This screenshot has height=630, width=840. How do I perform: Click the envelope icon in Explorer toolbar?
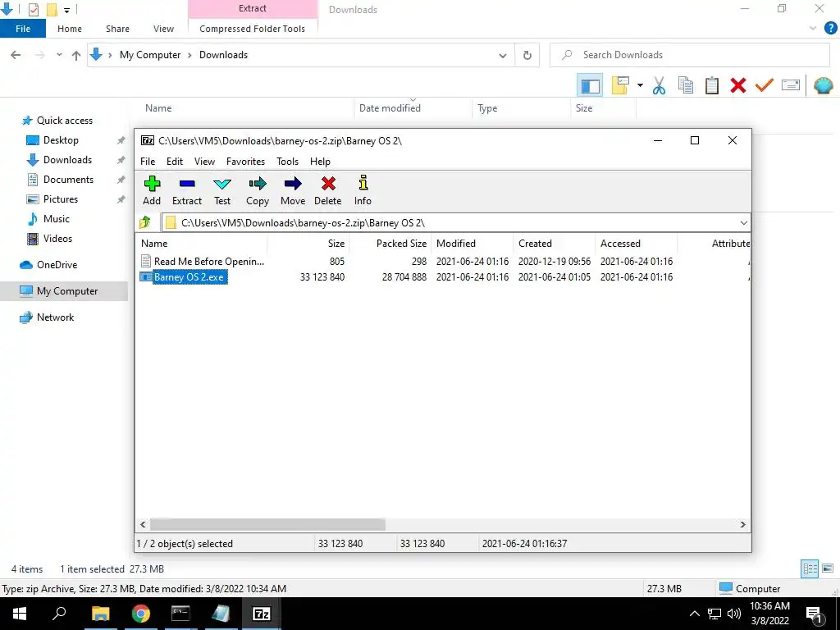coord(791,85)
